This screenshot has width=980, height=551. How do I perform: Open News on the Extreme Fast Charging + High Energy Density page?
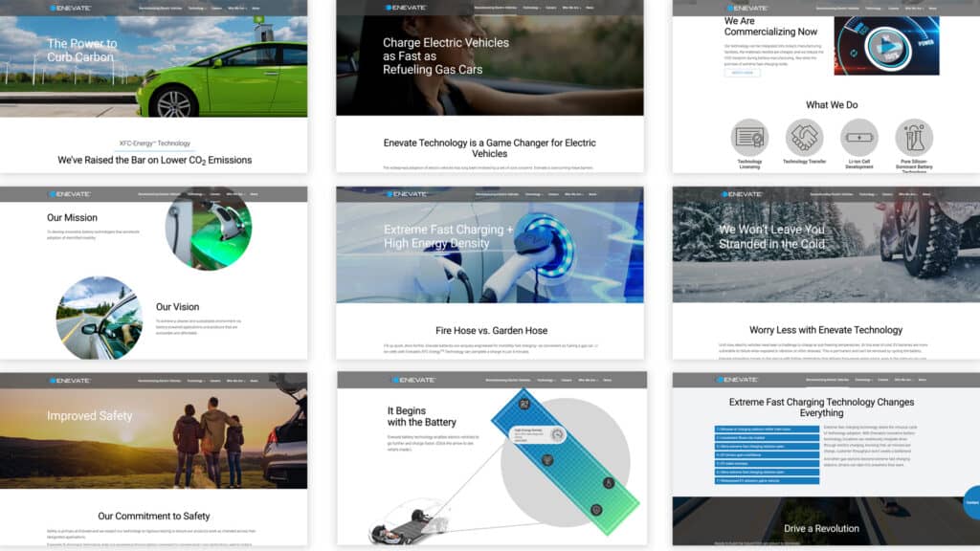click(591, 194)
